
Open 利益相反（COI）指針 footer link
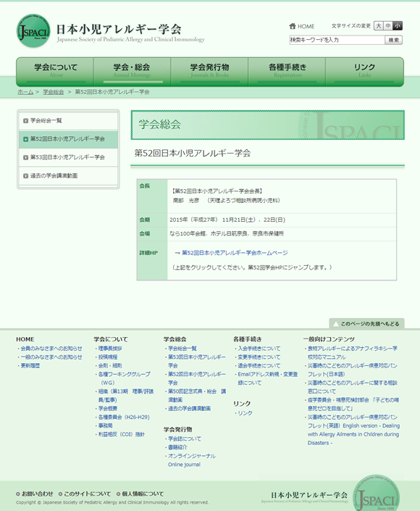click(x=122, y=434)
